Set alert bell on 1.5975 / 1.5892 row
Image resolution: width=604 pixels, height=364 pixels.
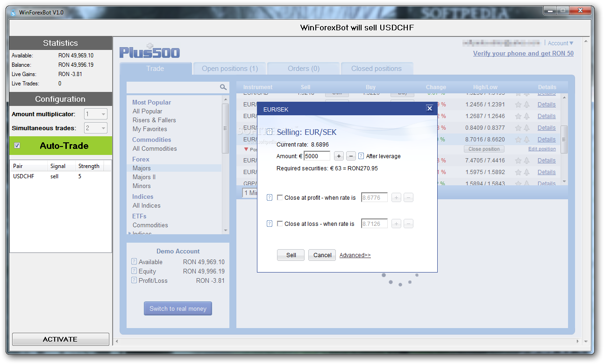tap(526, 172)
